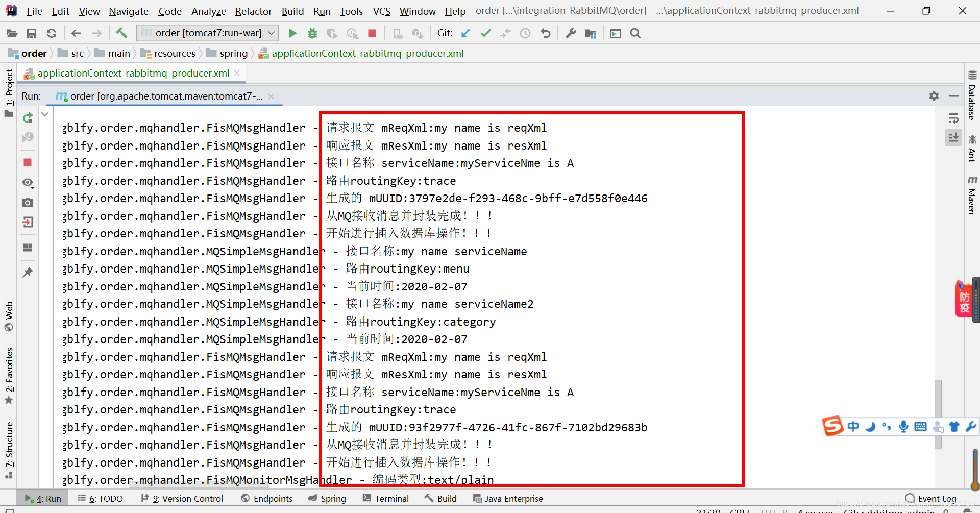Click the applicationContext-rabbitmq-producer.xml breadcrumb
This screenshot has width=980, height=513.
point(361,53)
